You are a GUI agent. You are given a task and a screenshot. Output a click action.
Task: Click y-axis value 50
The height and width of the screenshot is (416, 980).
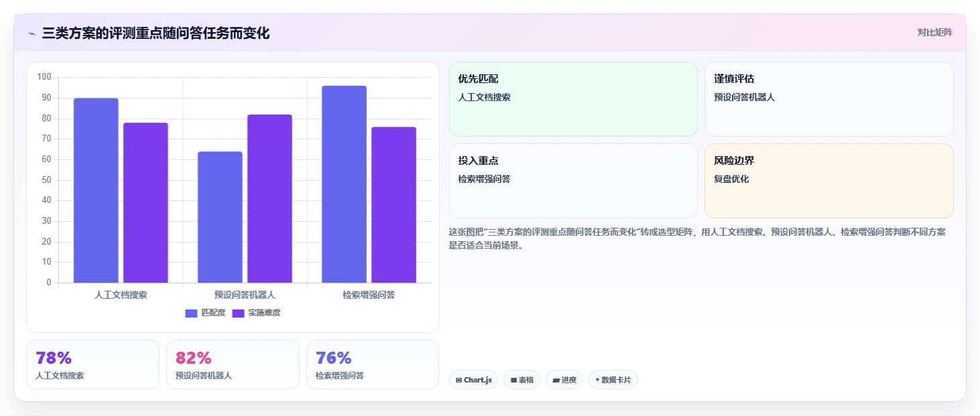46,180
